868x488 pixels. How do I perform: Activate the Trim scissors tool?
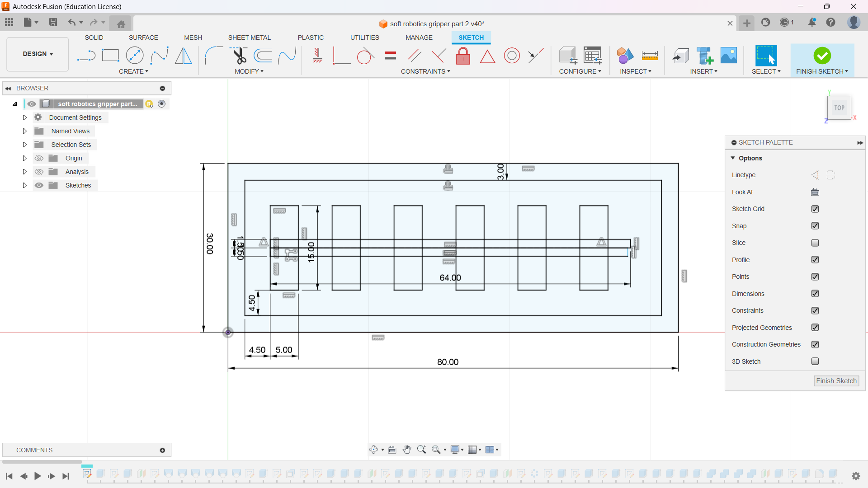[239, 56]
